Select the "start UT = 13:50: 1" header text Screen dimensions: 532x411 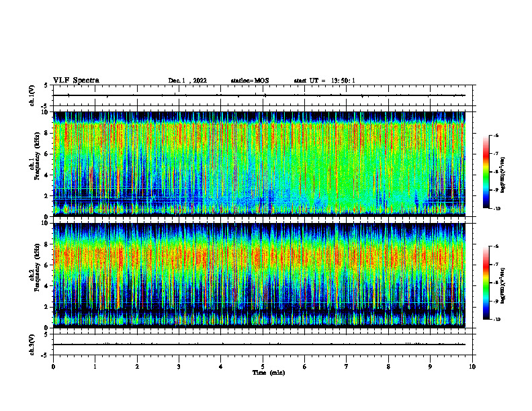[324, 81]
